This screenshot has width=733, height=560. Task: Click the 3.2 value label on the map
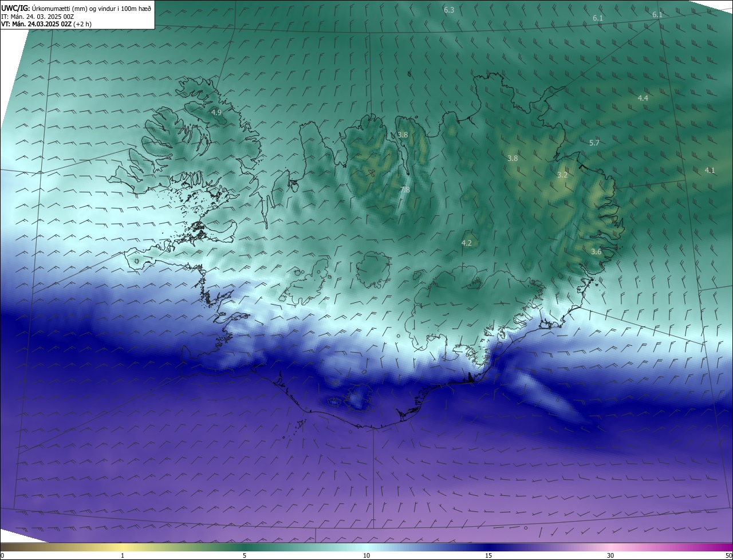click(562, 175)
